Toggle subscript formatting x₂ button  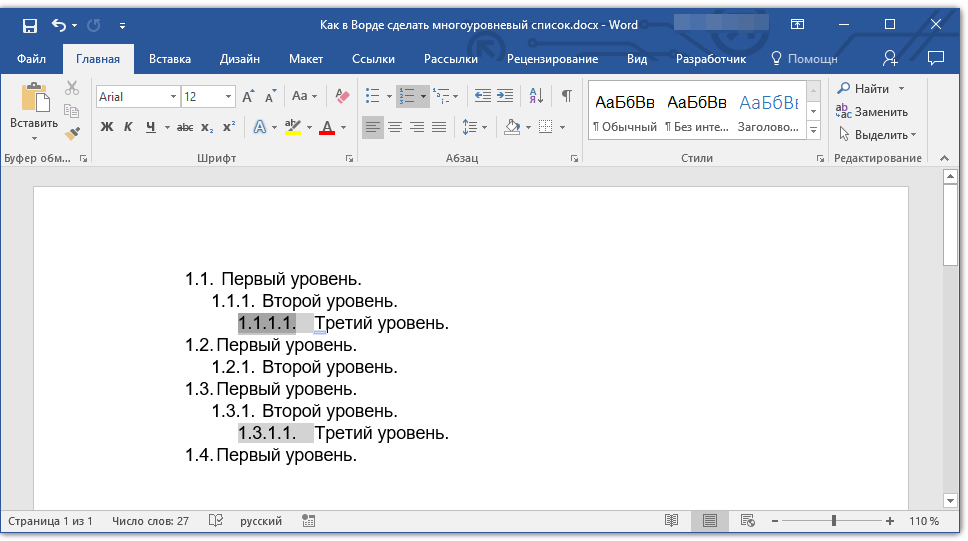207,127
